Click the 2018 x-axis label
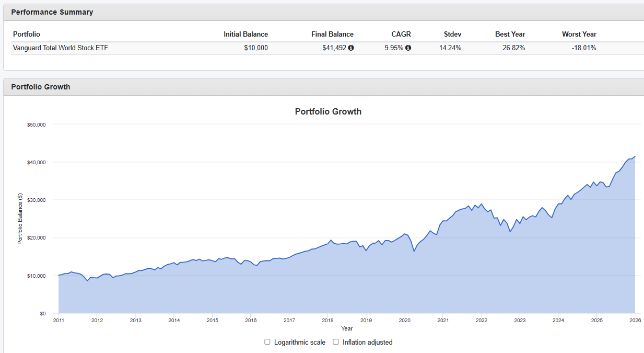 tap(327, 320)
